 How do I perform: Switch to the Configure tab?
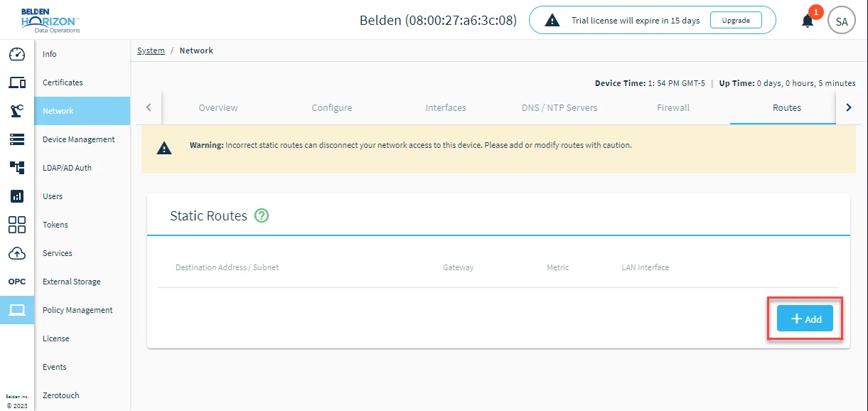(332, 108)
